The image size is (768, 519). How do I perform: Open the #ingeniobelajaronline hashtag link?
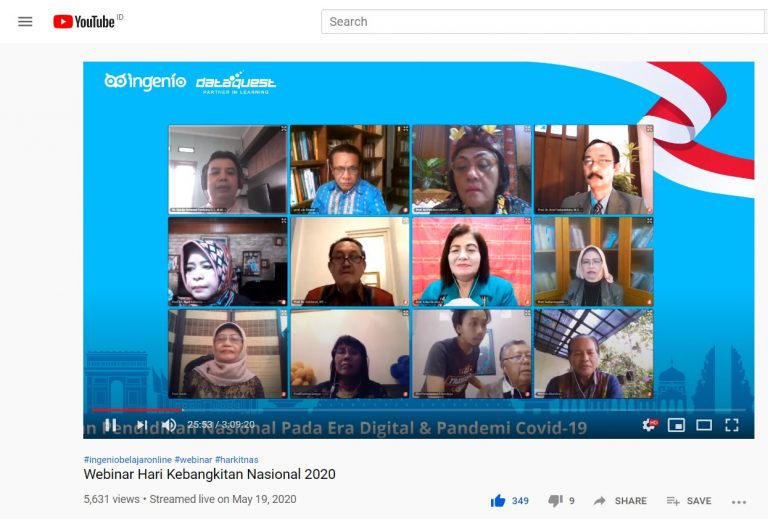(127, 458)
